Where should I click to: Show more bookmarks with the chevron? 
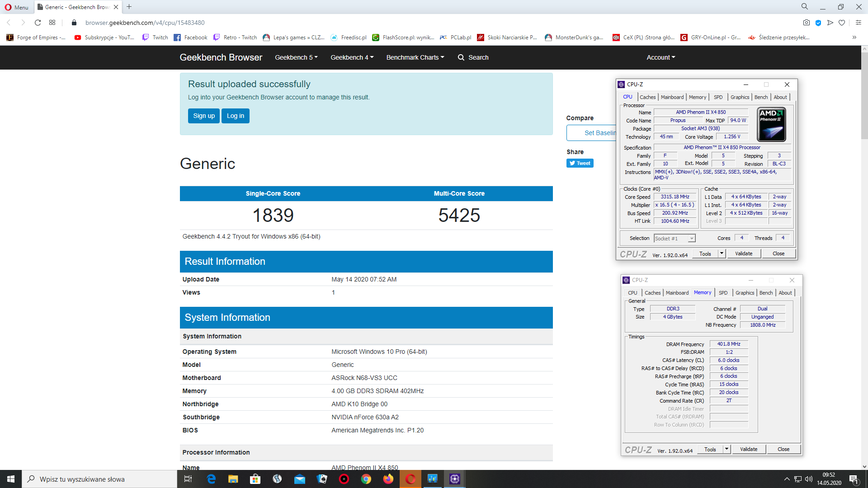[x=854, y=38]
